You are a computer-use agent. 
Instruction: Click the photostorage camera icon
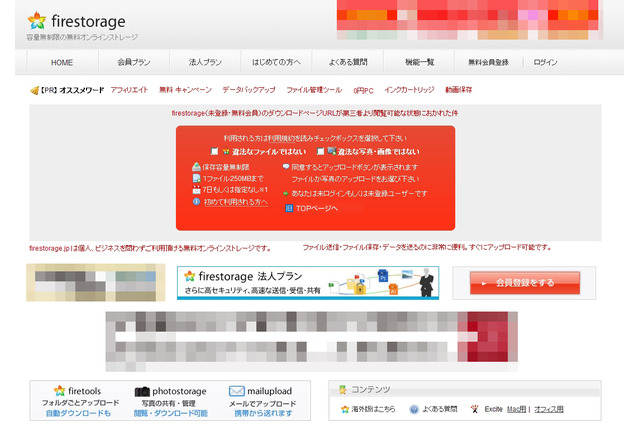142,391
